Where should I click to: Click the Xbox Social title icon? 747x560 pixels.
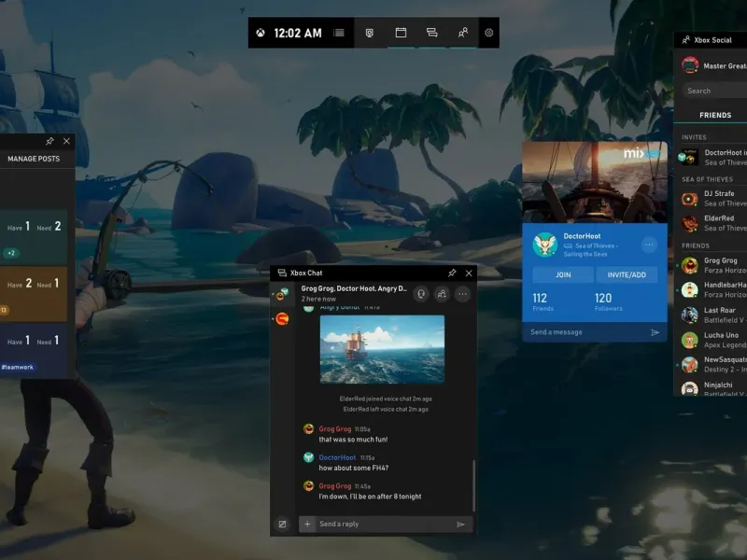click(685, 40)
